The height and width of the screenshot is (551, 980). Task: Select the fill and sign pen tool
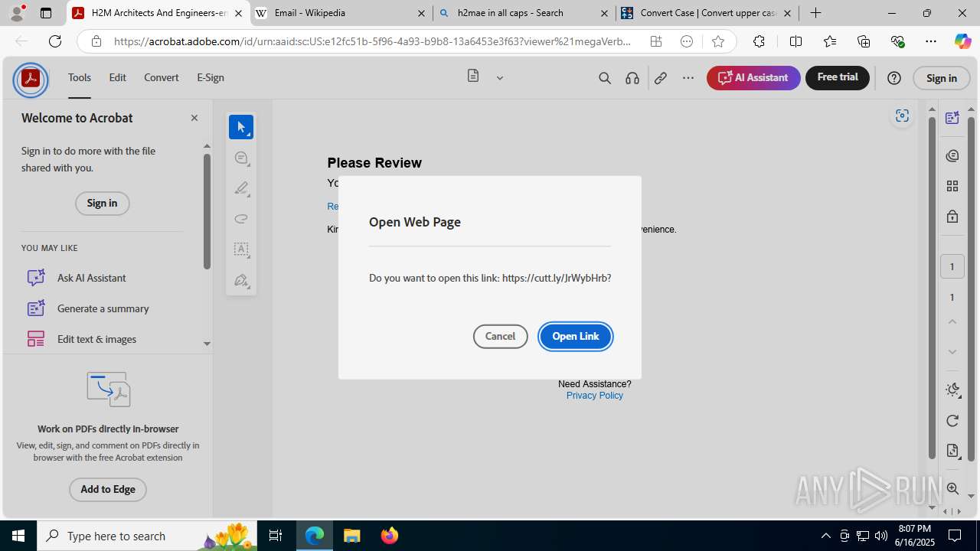241,280
